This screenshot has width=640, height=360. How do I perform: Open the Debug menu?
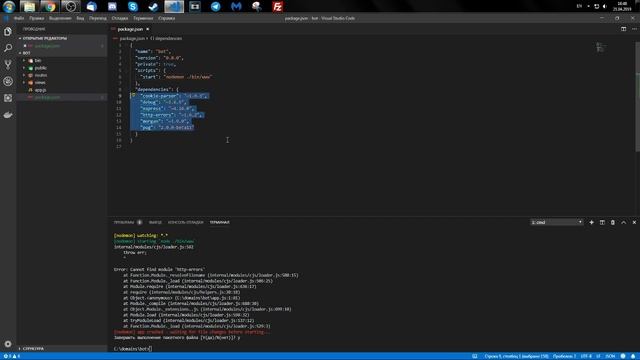click(120, 18)
